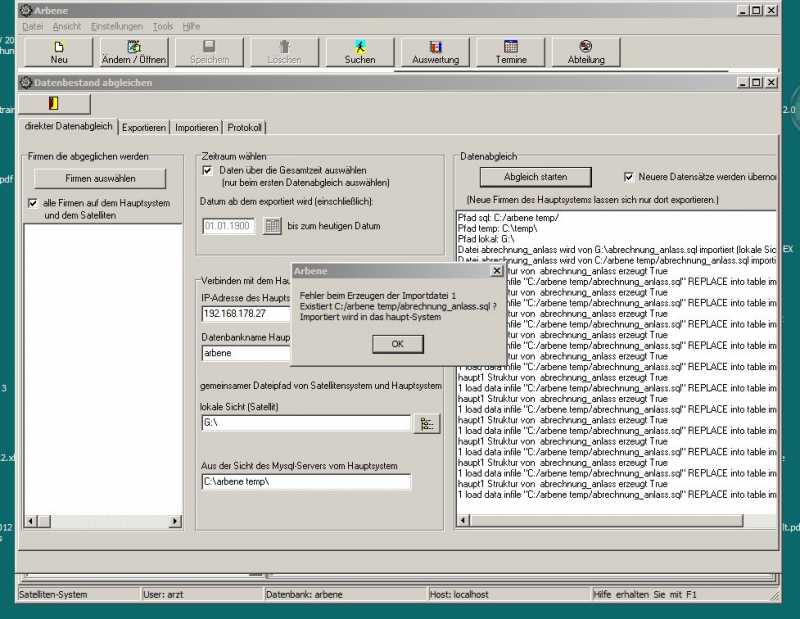This screenshot has width=800, height=619.
Task: Switch to the Protokoll tab
Action: coord(245,128)
